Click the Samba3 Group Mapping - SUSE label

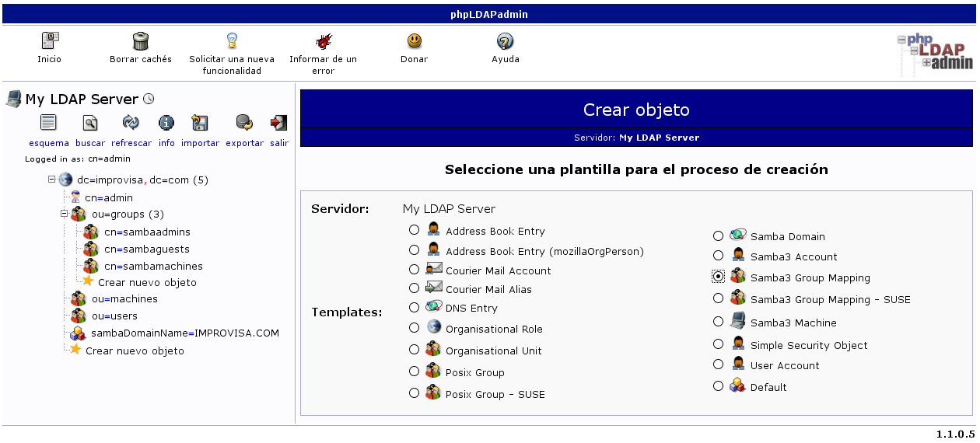point(830,300)
